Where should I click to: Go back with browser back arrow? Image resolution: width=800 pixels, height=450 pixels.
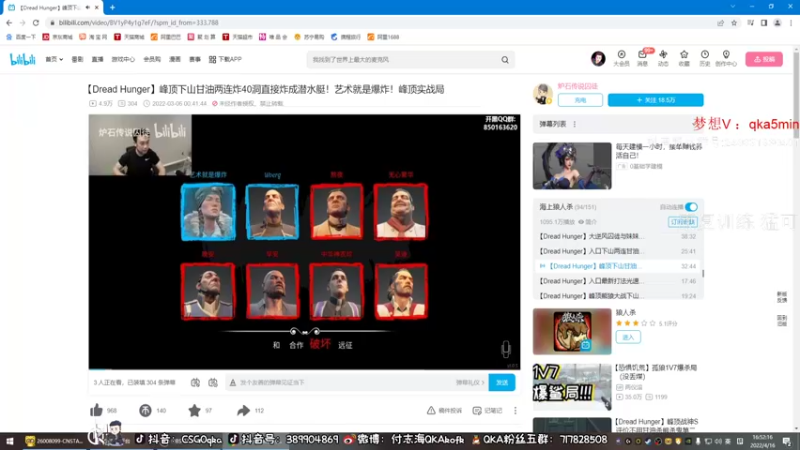click(9, 22)
